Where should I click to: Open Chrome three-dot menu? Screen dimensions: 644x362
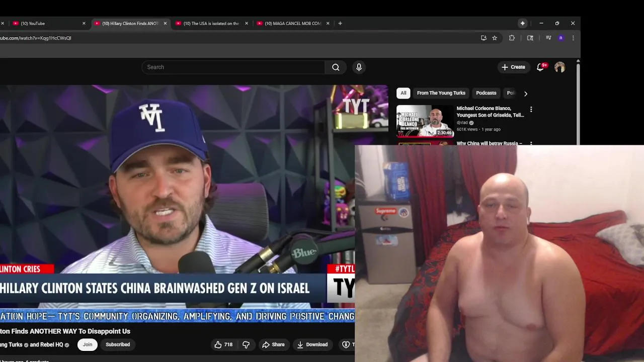pos(573,38)
